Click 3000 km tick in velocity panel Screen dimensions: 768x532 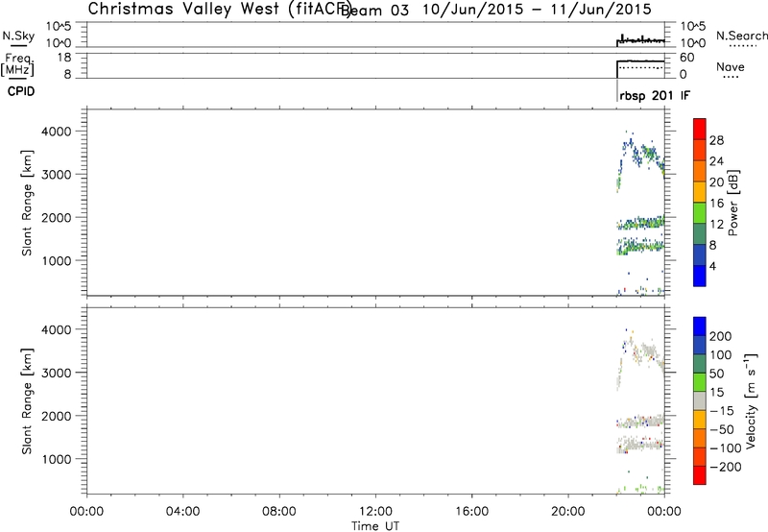(x=57, y=373)
